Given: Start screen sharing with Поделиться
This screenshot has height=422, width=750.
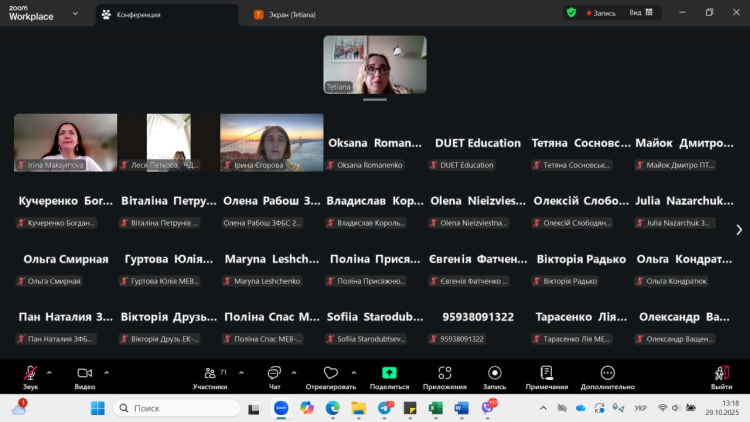Looking at the screenshot, I should point(389,373).
